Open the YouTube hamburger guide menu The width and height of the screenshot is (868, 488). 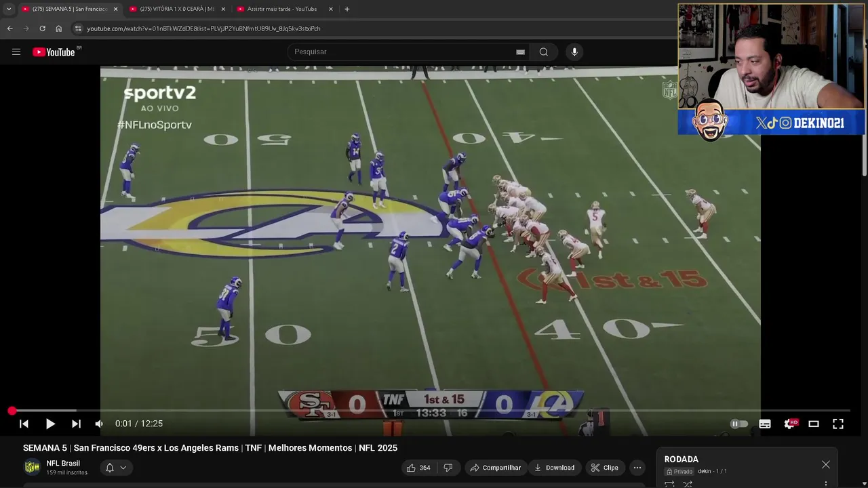coord(16,52)
